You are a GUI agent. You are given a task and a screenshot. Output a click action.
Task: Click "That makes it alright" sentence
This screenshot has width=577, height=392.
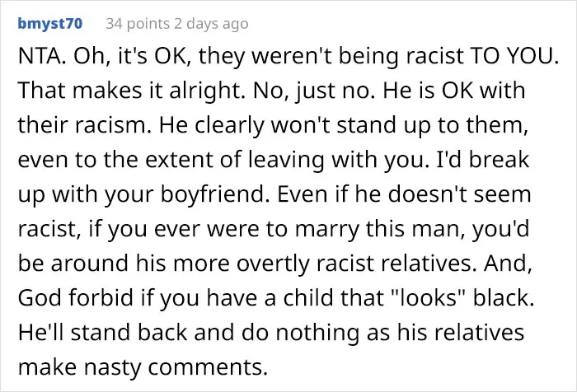pos(131,91)
